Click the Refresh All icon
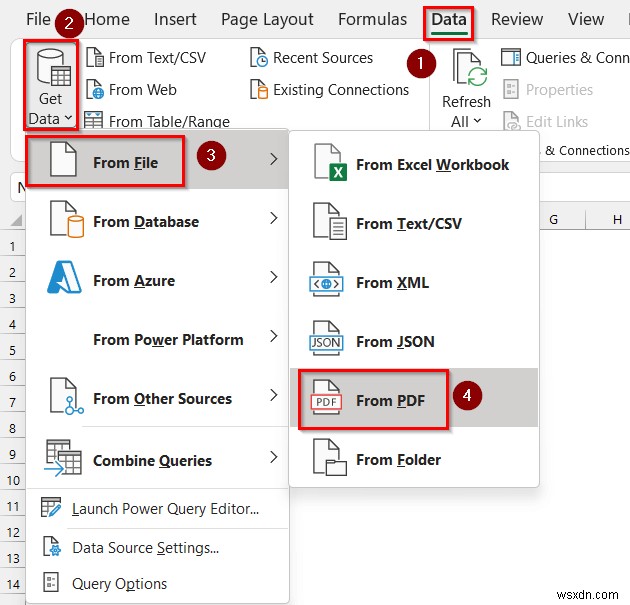 coord(470,68)
